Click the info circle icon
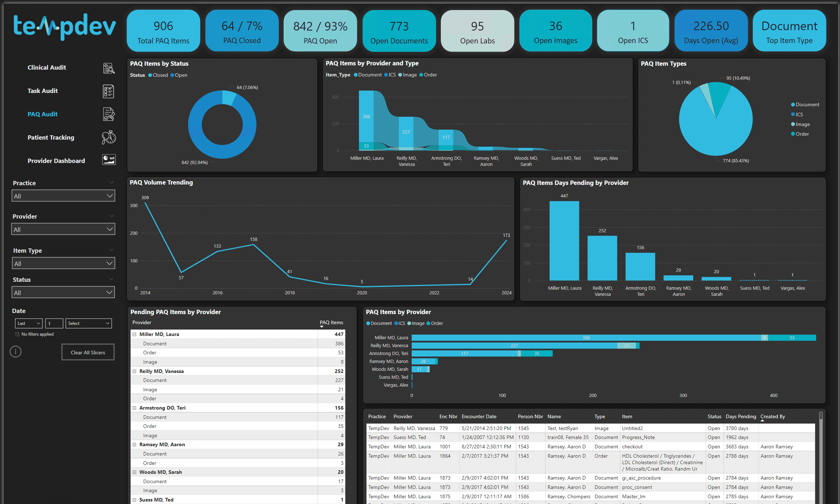 click(15, 351)
